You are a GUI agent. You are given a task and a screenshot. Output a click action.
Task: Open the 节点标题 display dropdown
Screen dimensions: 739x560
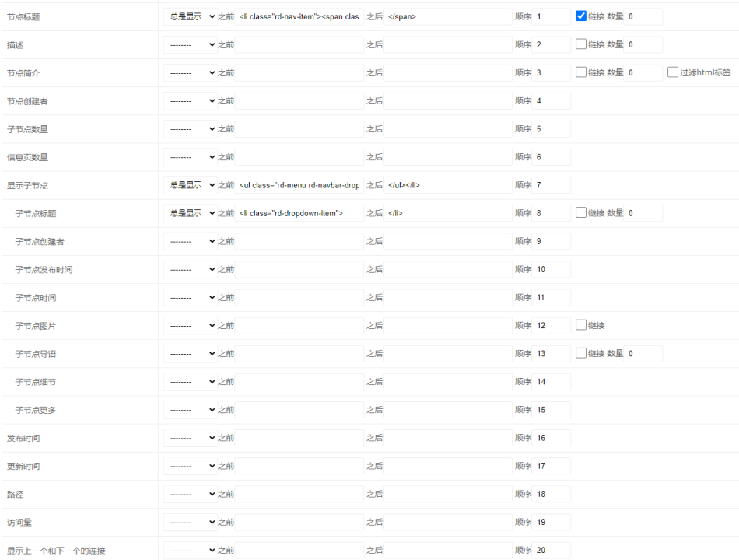(190, 16)
